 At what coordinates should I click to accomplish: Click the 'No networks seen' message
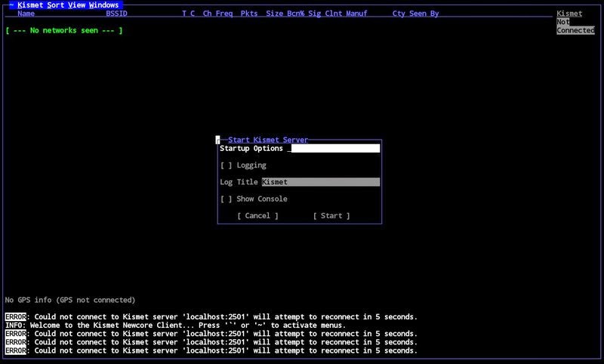coord(64,30)
